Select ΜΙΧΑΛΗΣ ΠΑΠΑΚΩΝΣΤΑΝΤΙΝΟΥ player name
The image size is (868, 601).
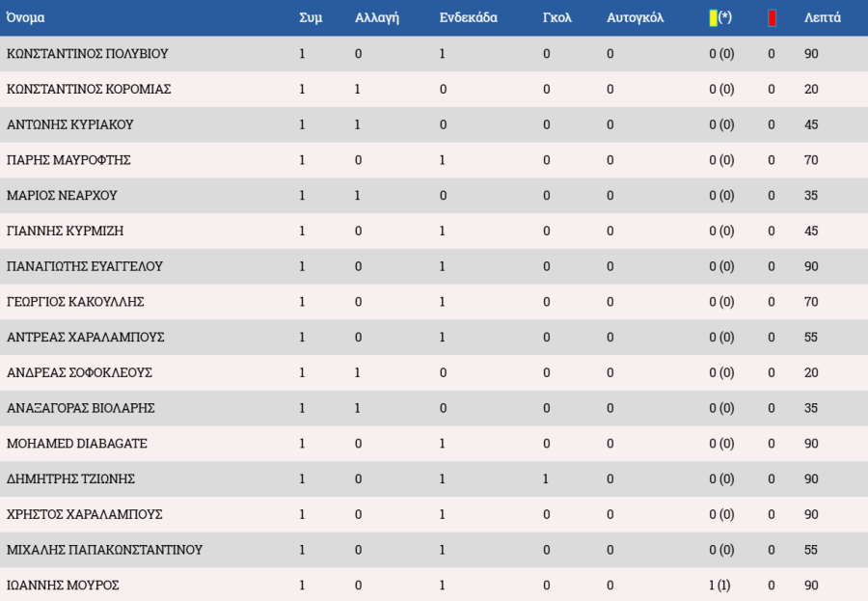pos(104,550)
